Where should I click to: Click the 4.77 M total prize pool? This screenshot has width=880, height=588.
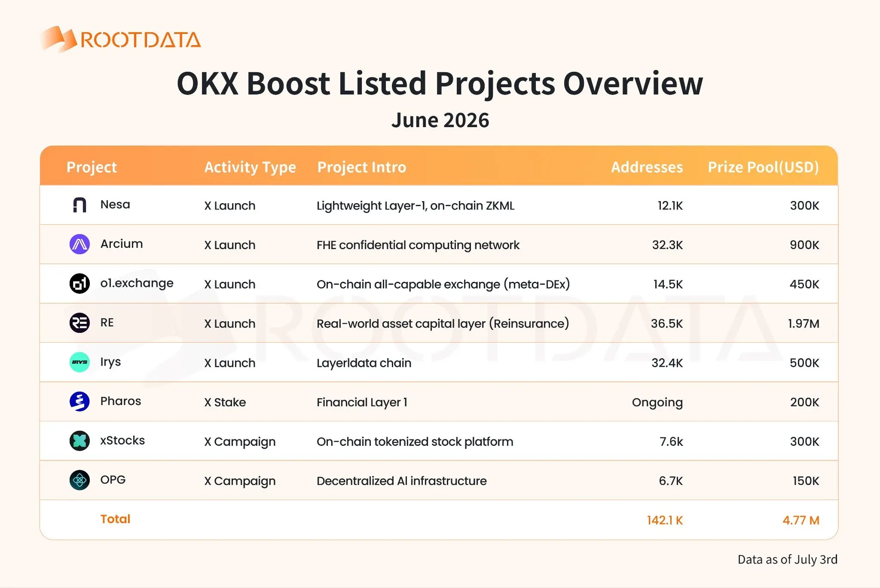(x=801, y=521)
